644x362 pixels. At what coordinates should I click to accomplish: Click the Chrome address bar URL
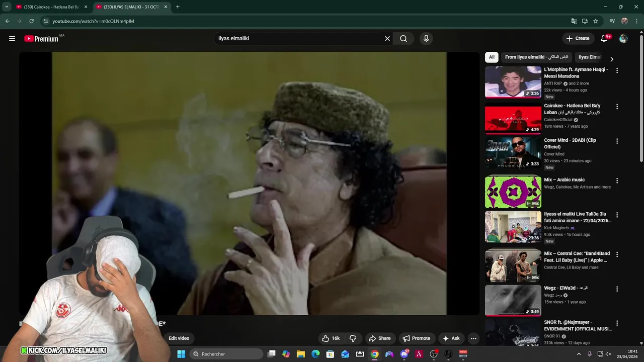(94, 21)
